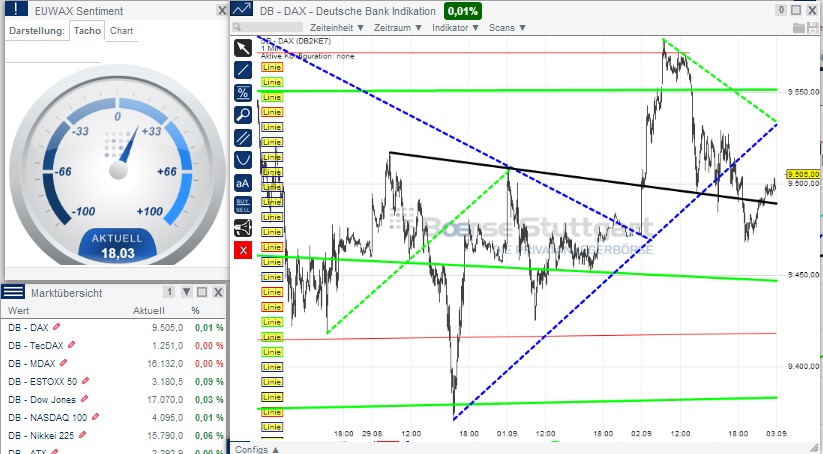Image resolution: width=823 pixels, height=454 pixels.
Task: Click the 0 counter button in chart window
Action: (x=781, y=10)
